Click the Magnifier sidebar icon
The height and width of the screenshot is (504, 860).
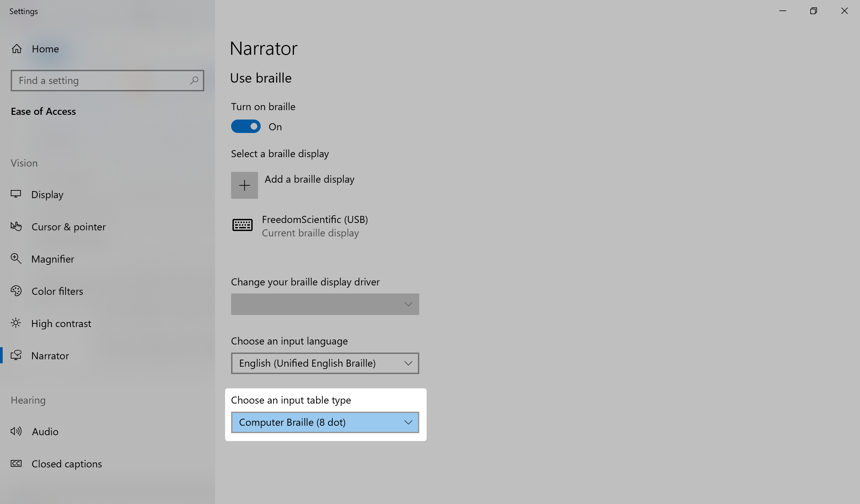pos(16,259)
